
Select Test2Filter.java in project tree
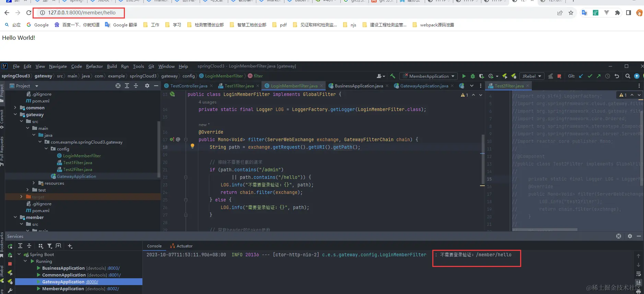click(78, 169)
